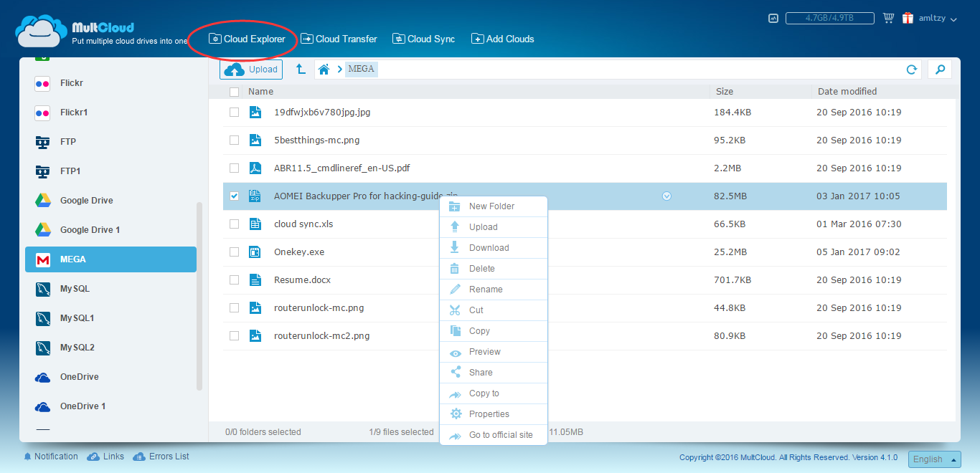Click the PDF icon of ABR11.5_cmdlineref_en-US.pdf

coord(255,168)
